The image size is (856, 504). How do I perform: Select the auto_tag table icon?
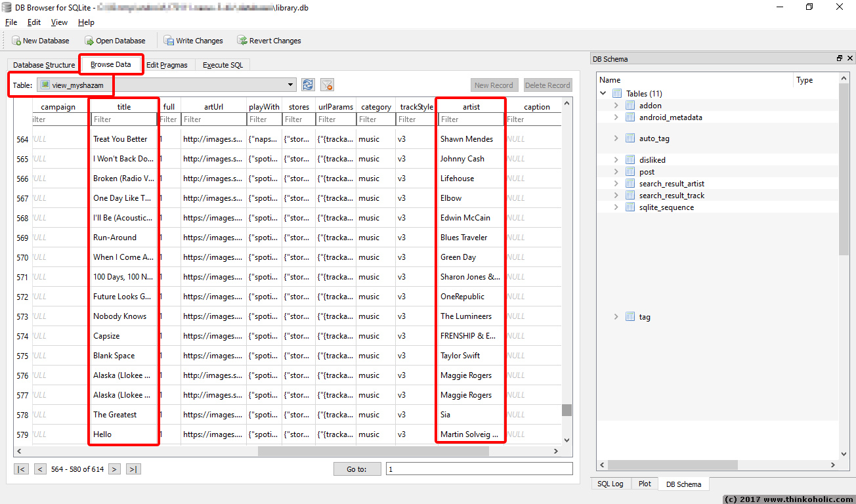[x=630, y=138]
